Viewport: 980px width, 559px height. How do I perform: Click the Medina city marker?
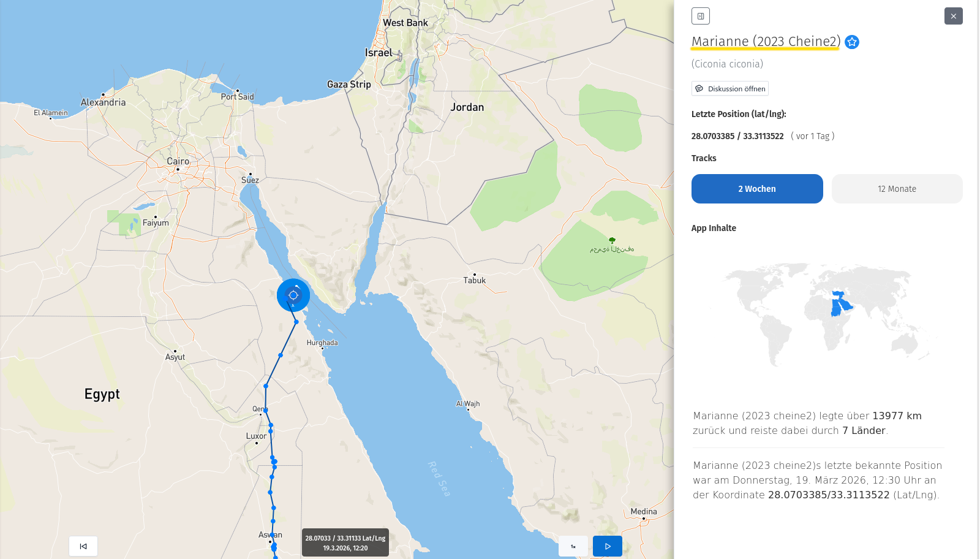click(643, 519)
